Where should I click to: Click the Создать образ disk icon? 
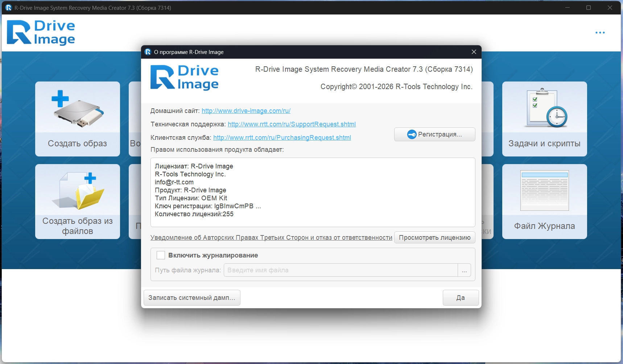(x=78, y=109)
